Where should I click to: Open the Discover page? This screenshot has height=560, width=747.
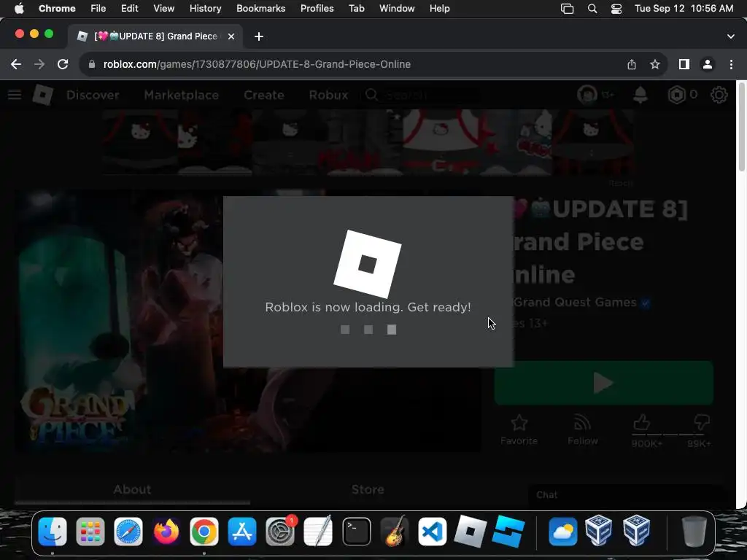click(93, 95)
